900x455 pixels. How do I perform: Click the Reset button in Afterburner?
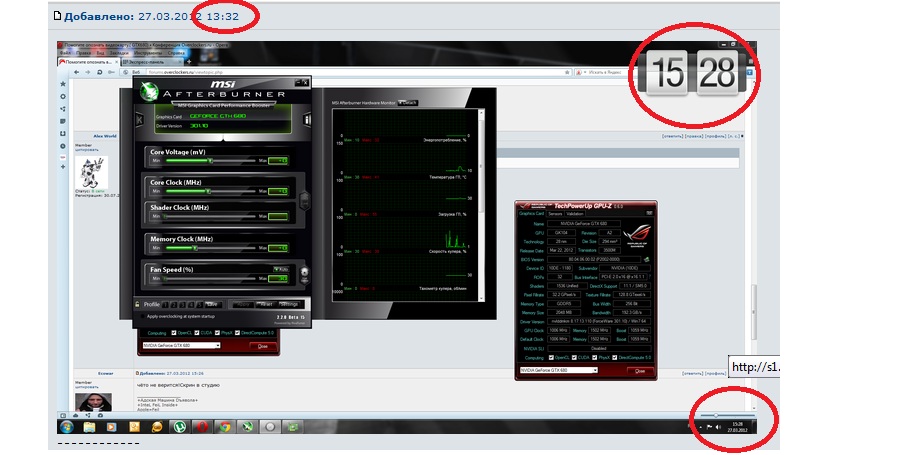pos(265,304)
